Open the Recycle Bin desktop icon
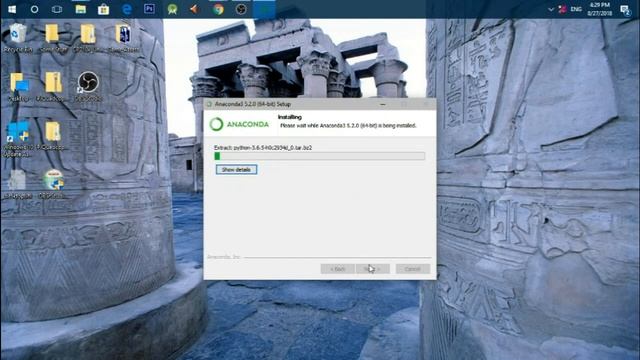640x360 pixels. coord(18,38)
